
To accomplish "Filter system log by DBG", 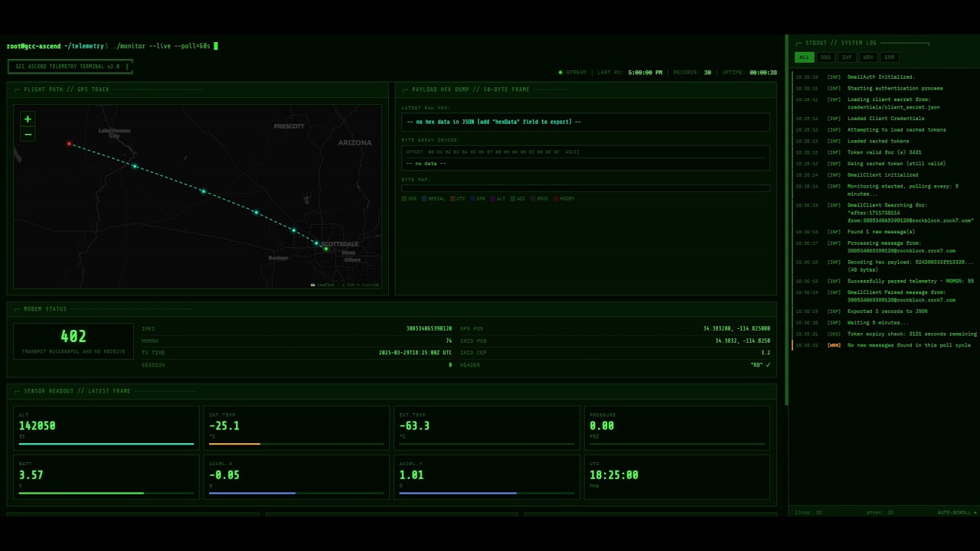I will [825, 57].
